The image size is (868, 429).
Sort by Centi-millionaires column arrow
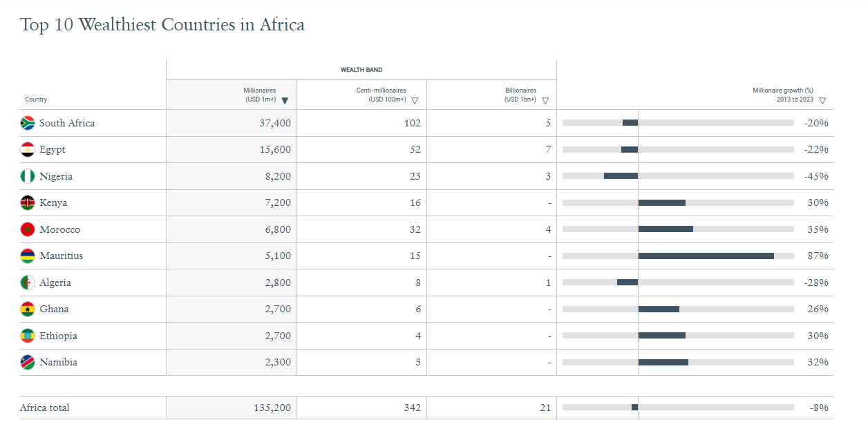pos(415,101)
